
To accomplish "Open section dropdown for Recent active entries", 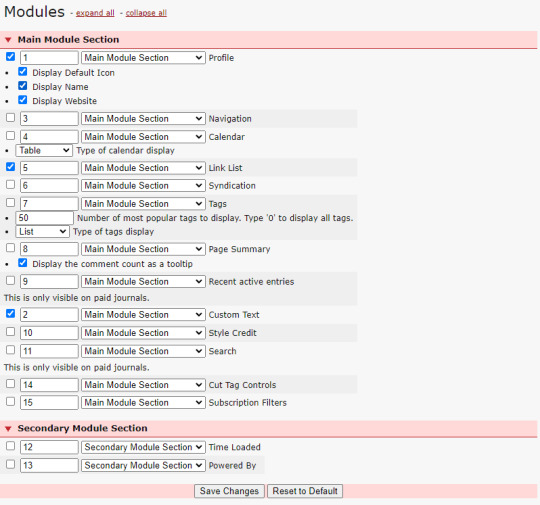I will click(143, 281).
